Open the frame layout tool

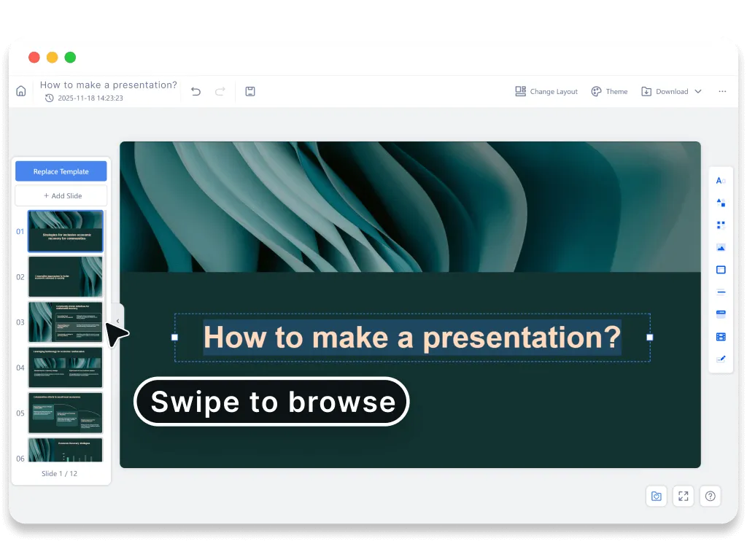(x=721, y=269)
